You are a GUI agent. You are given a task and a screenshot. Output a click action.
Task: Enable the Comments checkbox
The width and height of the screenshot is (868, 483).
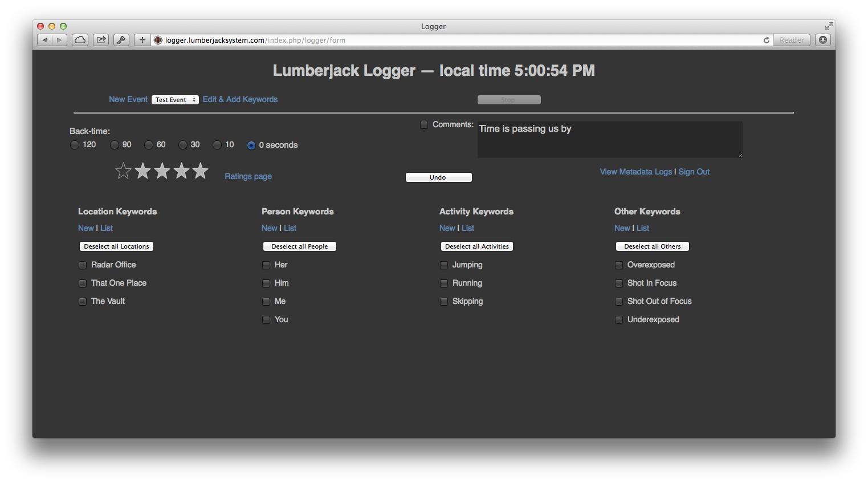tap(424, 124)
